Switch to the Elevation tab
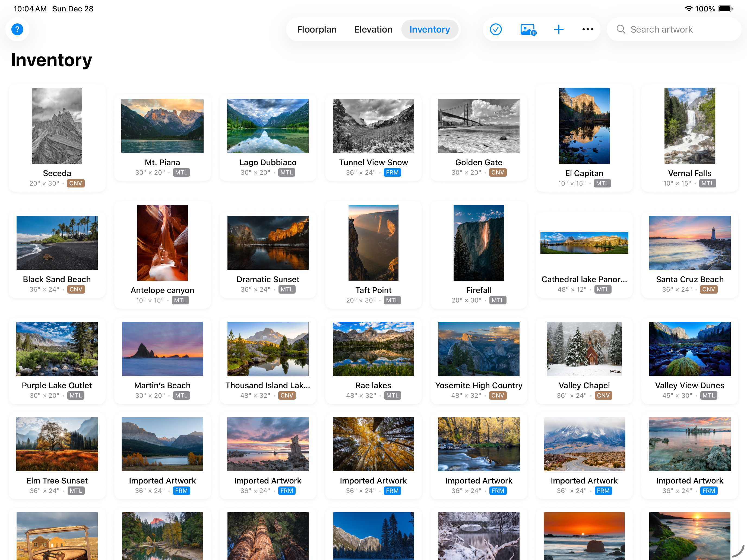Screen dimensions: 747x560 pos(373,29)
